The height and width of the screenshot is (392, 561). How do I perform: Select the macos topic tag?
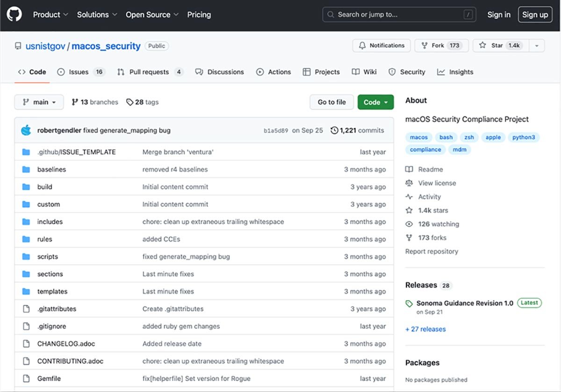[418, 137]
